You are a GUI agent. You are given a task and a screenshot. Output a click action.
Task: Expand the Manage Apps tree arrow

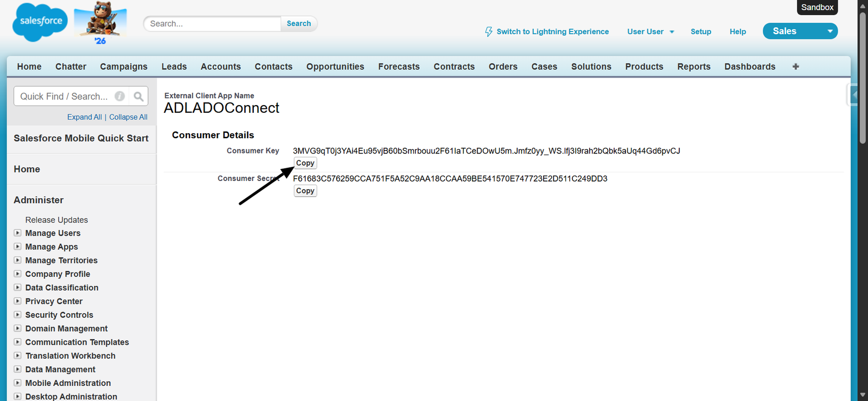(x=17, y=247)
